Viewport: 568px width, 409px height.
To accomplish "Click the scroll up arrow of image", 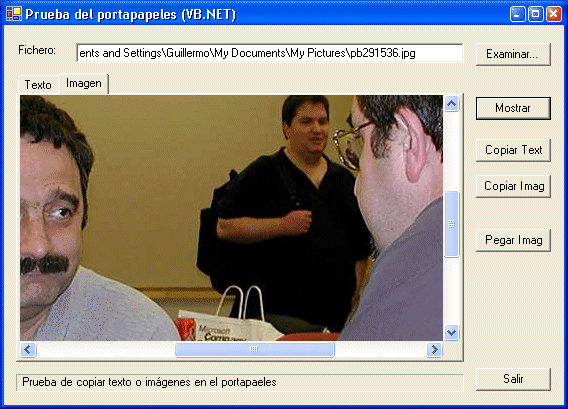I will click(451, 104).
